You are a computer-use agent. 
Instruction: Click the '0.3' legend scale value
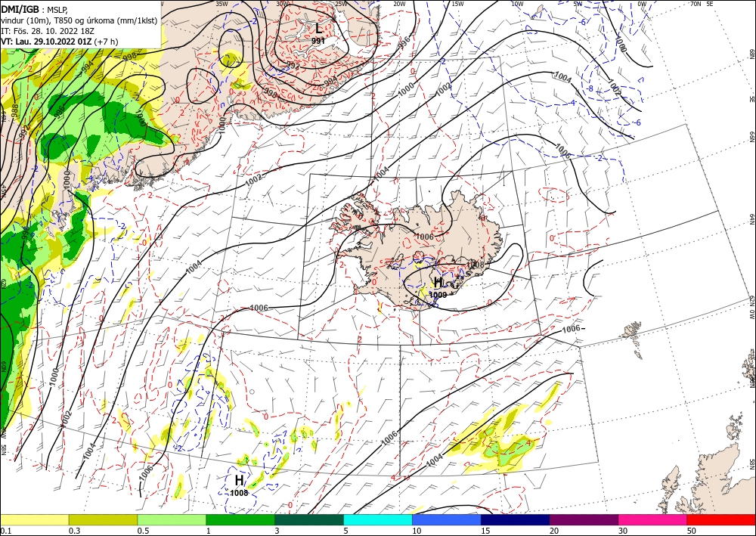(x=74, y=531)
